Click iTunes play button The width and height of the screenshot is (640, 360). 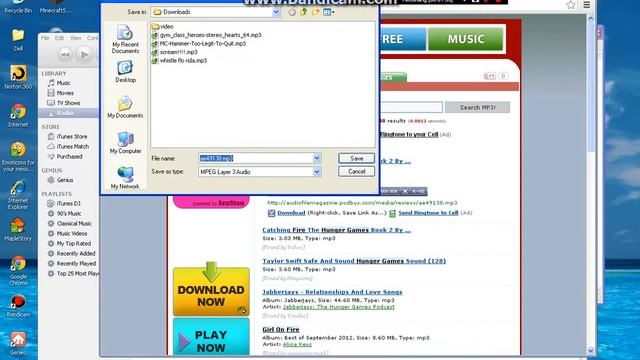[84, 54]
